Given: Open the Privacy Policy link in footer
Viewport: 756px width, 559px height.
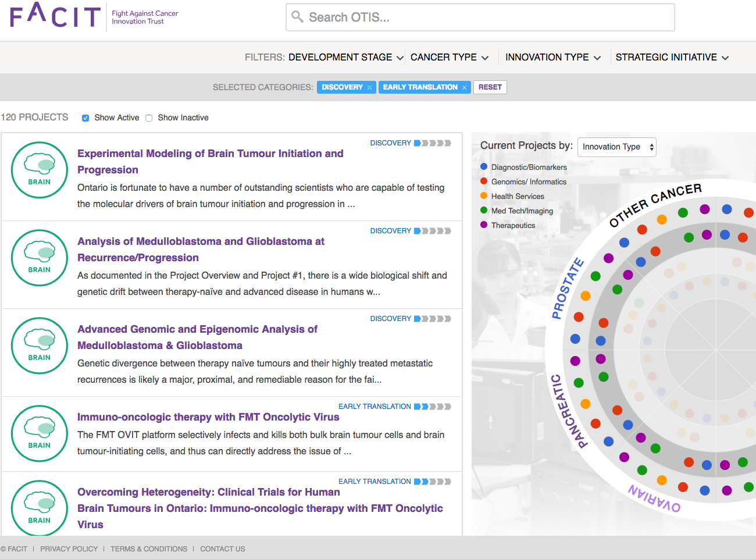Looking at the screenshot, I should click(69, 549).
